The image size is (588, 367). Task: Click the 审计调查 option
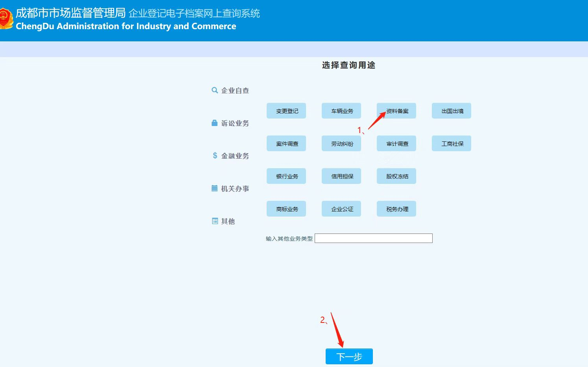396,144
